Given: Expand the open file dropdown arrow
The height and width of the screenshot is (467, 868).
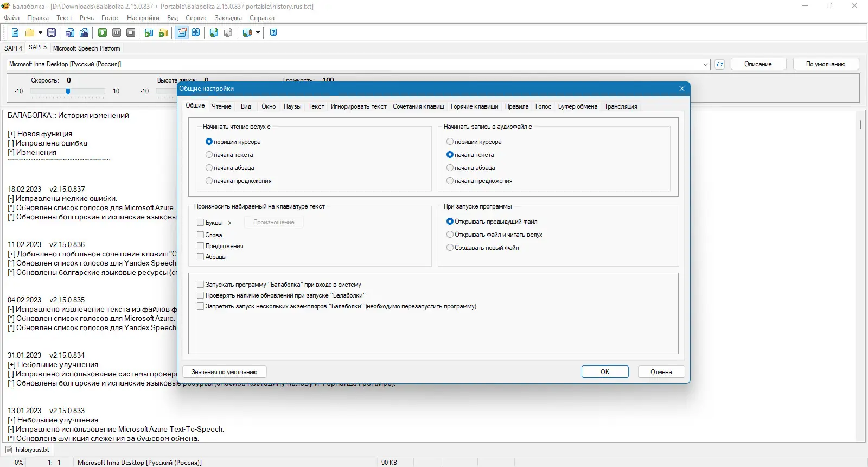Looking at the screenshot, I should click(40, 33).
